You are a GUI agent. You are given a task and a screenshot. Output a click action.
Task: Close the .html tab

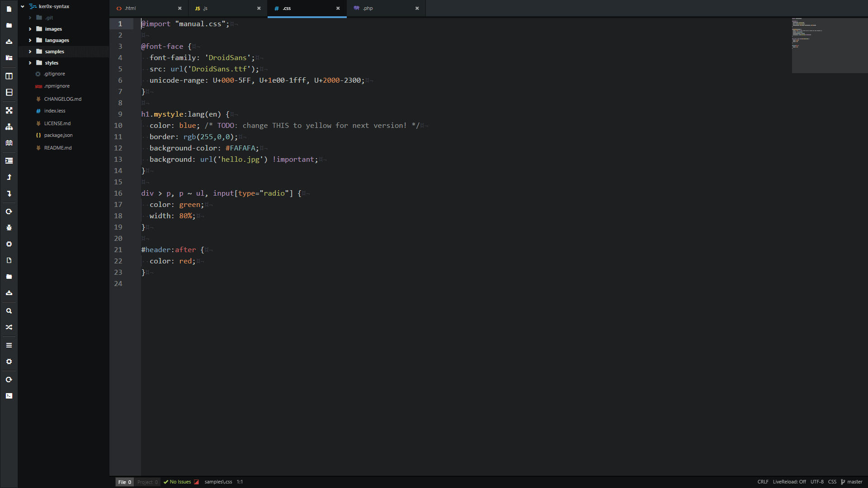pos(179,9)
